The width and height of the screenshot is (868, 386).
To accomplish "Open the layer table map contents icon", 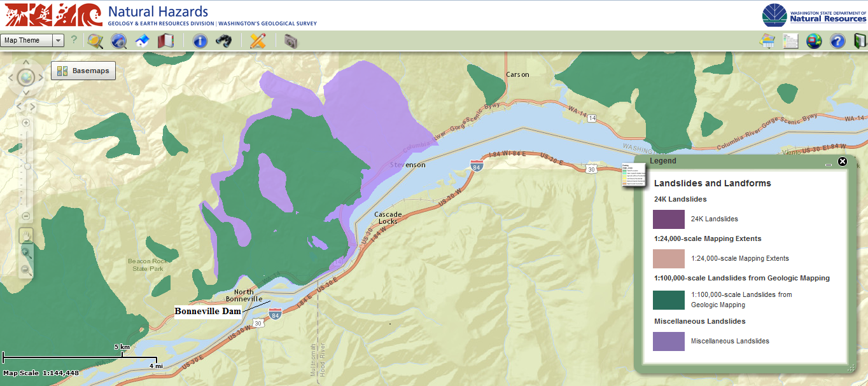I will tap(767, 41).
